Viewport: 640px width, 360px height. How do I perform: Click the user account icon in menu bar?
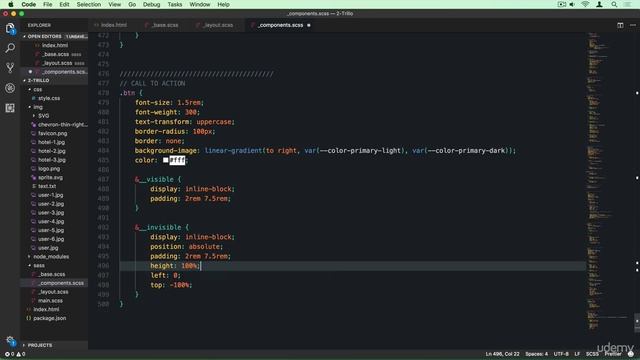click(x=599, y=4)
